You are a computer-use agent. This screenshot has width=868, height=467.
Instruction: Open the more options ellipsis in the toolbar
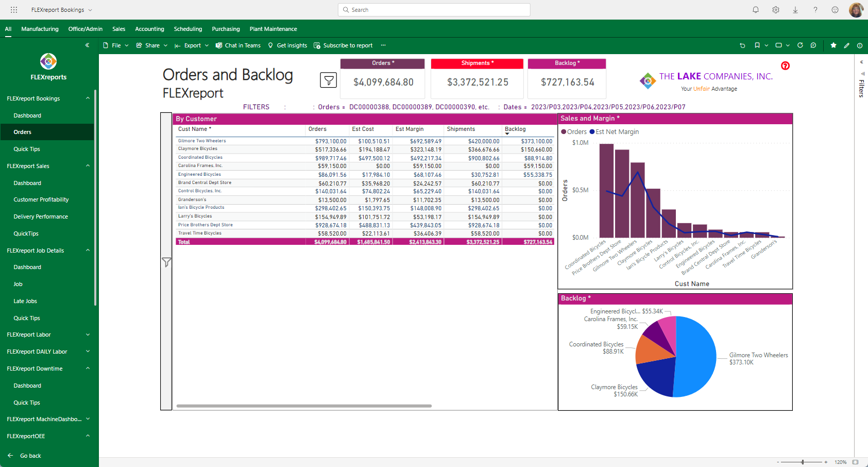383,45
